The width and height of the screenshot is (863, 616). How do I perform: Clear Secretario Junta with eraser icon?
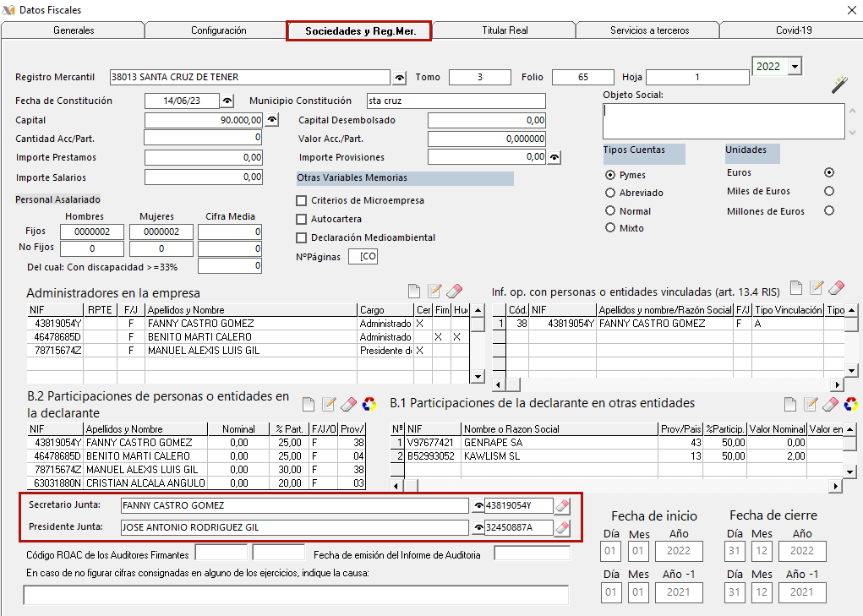point(562,505)
